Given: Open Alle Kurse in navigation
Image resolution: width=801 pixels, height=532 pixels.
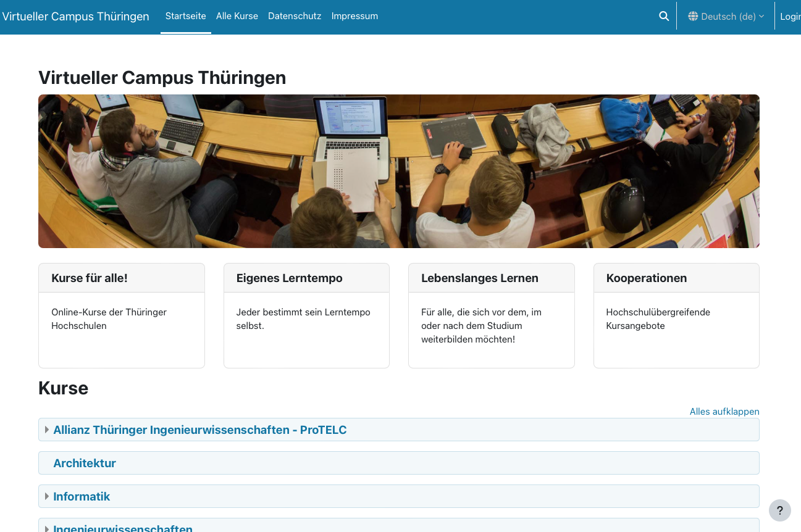Looking at the screenshot, I should pyautogui.click(x=237, y=16).
